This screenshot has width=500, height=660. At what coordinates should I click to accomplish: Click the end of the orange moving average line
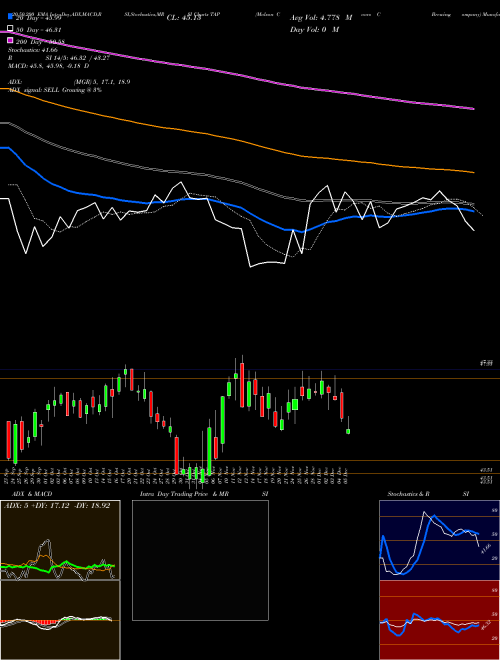473,172
